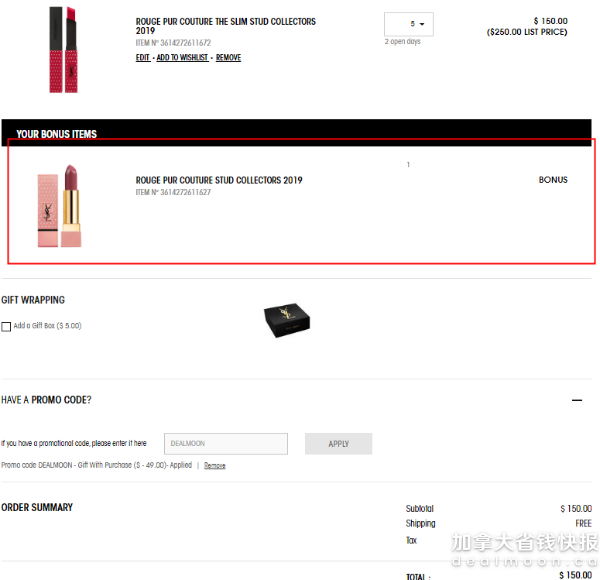
Task: Click the ORDER SUMMARY heading
Action: 37,507
